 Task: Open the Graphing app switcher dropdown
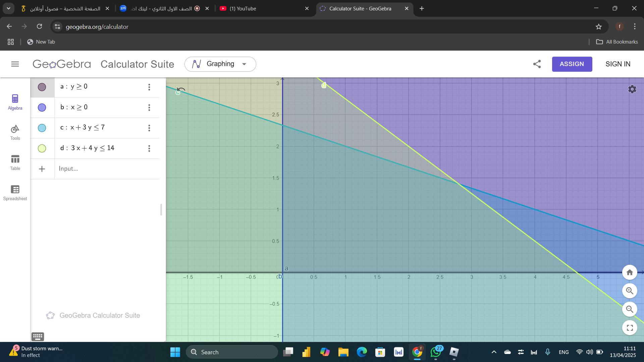220,64
